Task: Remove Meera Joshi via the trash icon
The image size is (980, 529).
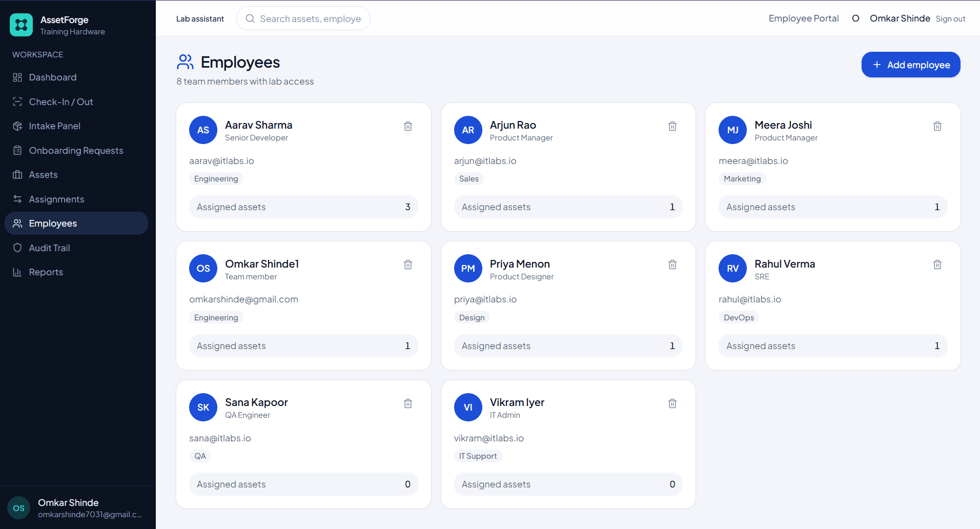Action: (x=937, y=126)
